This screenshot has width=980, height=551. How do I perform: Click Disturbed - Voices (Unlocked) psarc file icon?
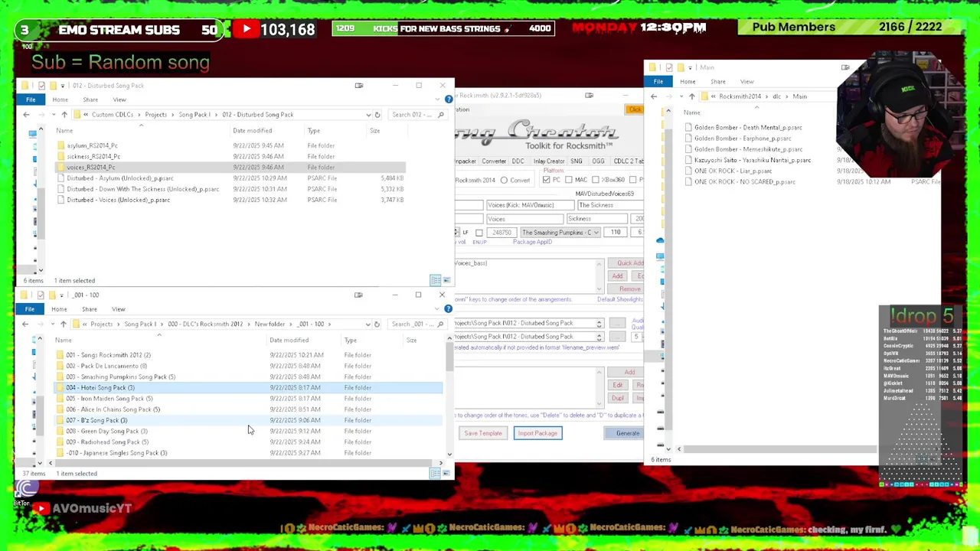tap(60, 200)
